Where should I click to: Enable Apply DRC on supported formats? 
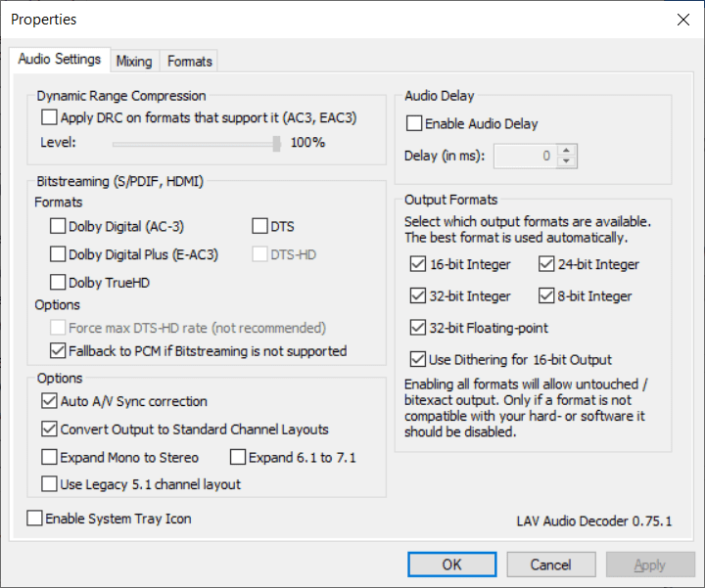click(x=50, y=118)
